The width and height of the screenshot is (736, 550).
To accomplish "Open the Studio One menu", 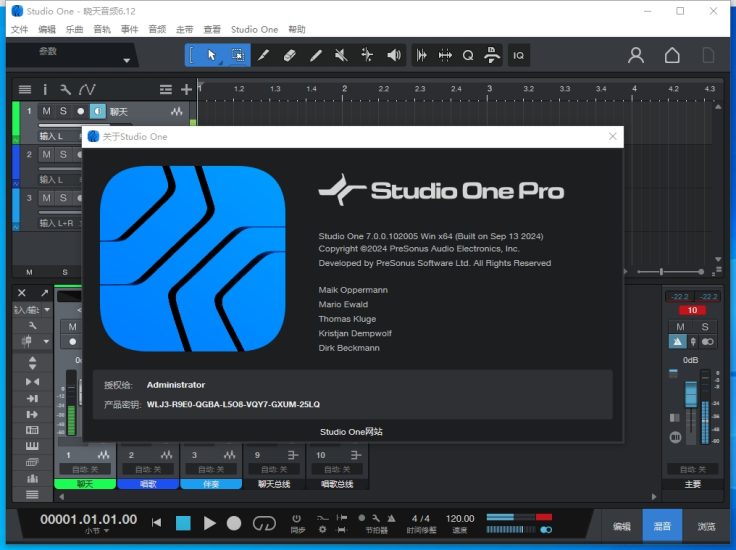I will [x=254, y=30].
